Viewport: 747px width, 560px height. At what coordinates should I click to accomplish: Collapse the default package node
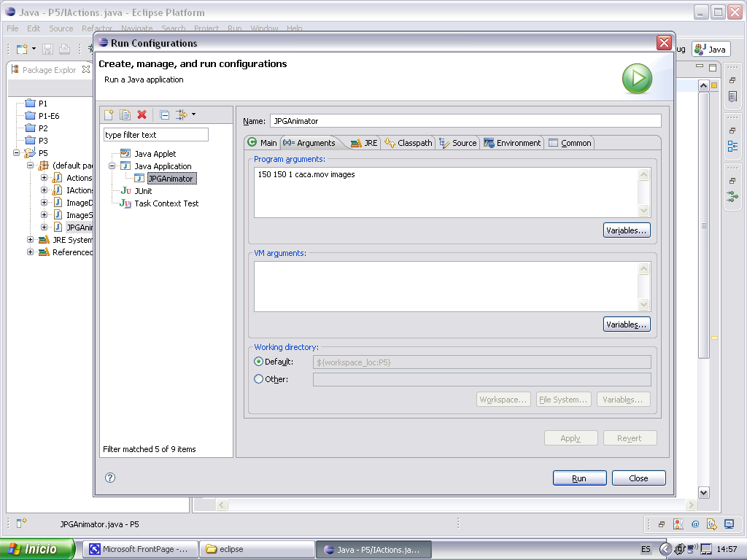tap(31, 166)
